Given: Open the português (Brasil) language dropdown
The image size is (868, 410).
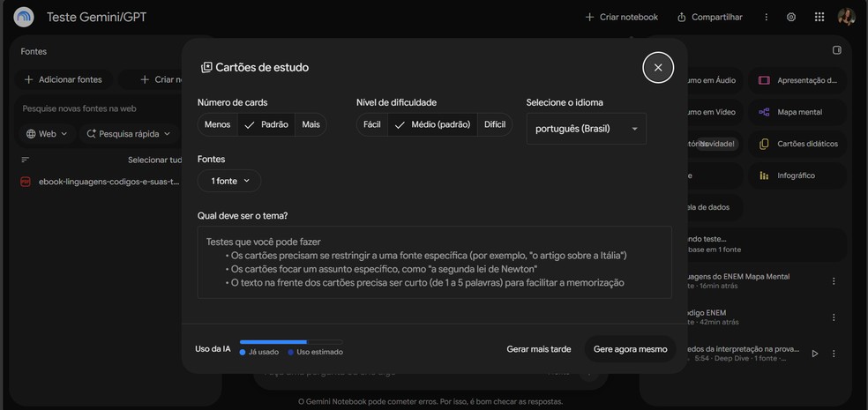Looking at the screenshot, I should [587, 129].
